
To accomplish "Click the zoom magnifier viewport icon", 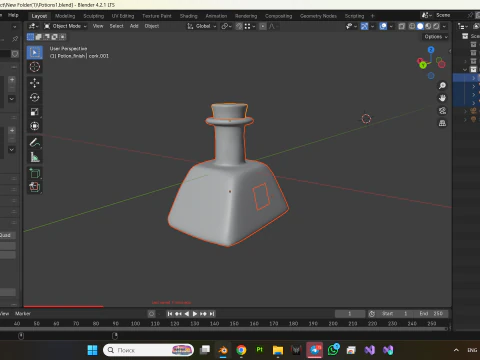I will pyautogui.click(x=442, y=86).
